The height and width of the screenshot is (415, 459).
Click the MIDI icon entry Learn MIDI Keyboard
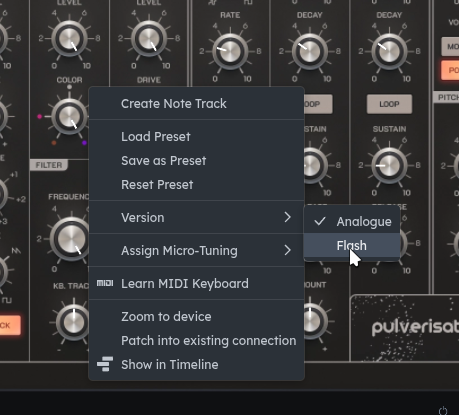tap(196, 284)
